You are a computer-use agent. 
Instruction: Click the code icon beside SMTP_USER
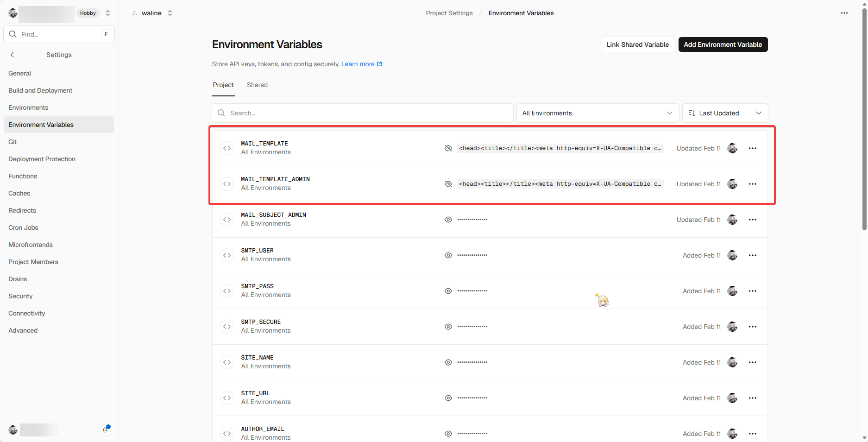point(227,255)
